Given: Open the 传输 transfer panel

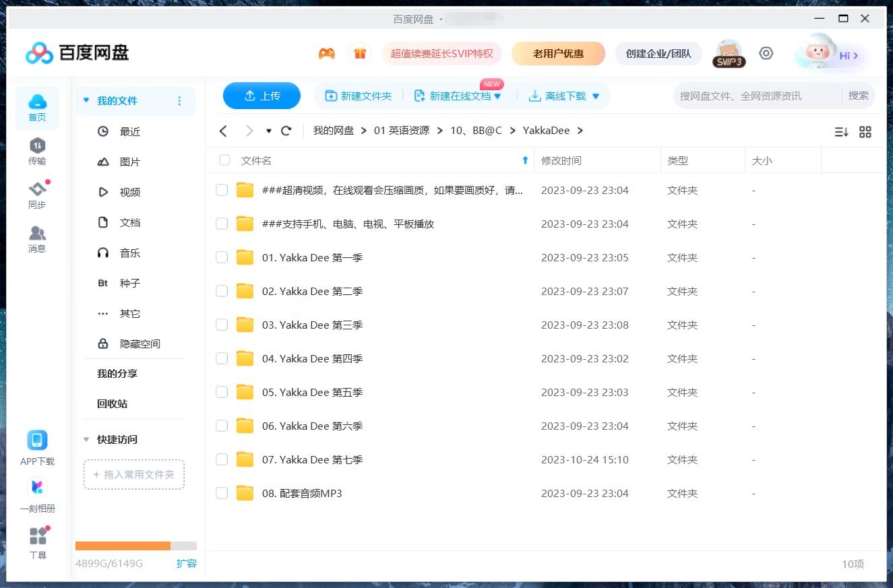Looking at the screenshot, I should pos(37,152).
